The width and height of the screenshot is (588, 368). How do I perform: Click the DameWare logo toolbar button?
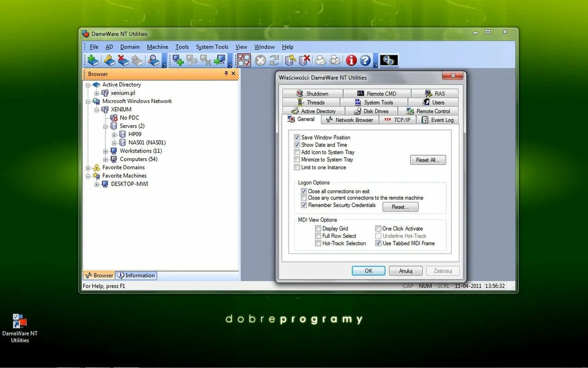(389, 60)
